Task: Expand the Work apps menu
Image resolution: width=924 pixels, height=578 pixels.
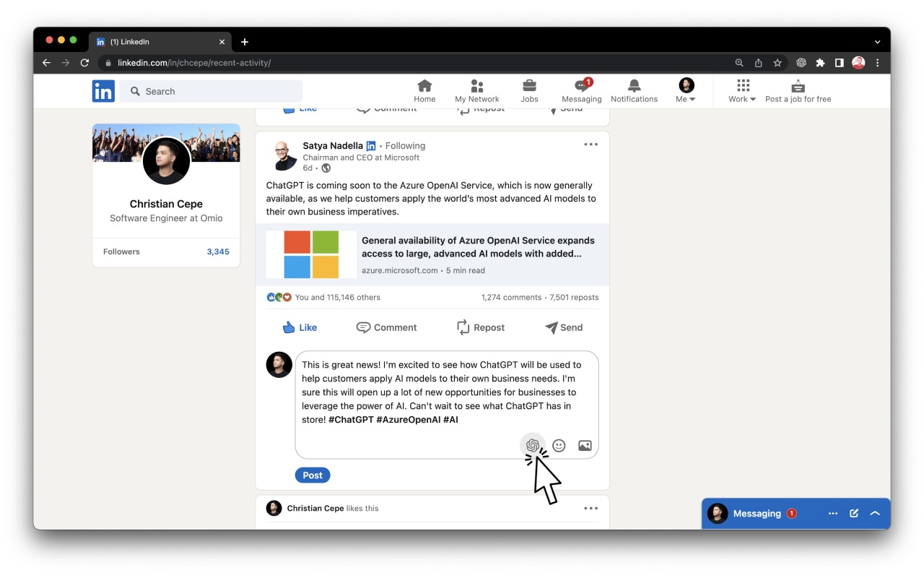Action: point(742,91)
